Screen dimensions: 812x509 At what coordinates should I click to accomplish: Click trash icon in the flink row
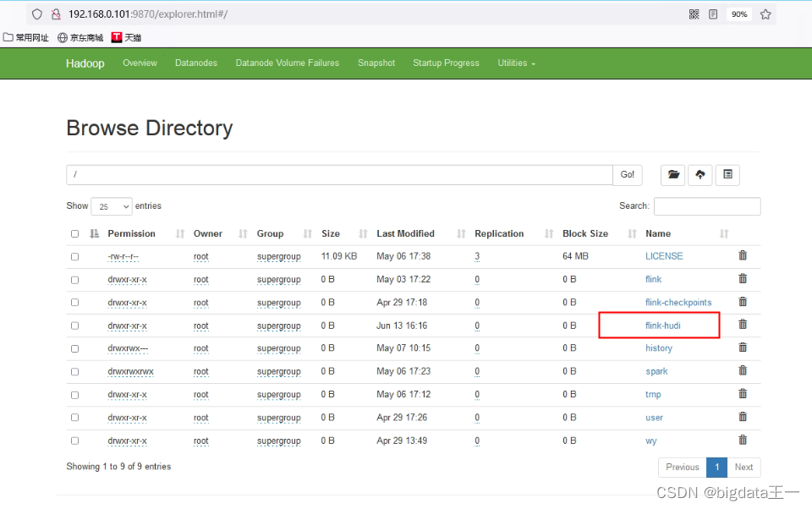point(743,278)
